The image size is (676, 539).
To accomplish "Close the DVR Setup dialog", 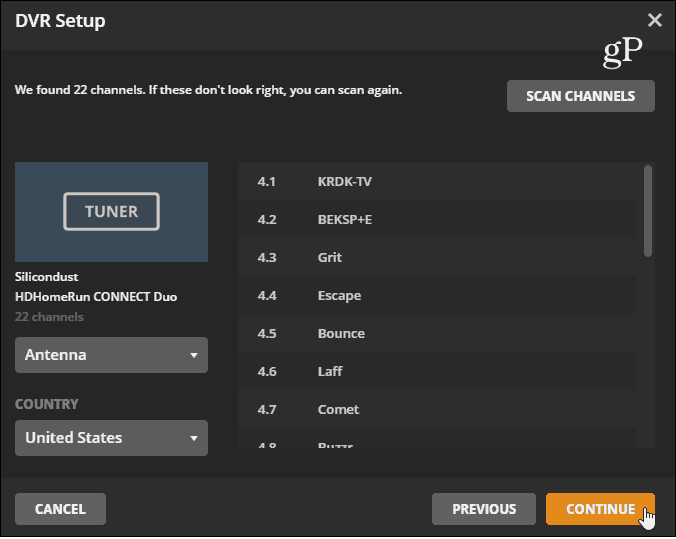I will [x=654, y=20].
